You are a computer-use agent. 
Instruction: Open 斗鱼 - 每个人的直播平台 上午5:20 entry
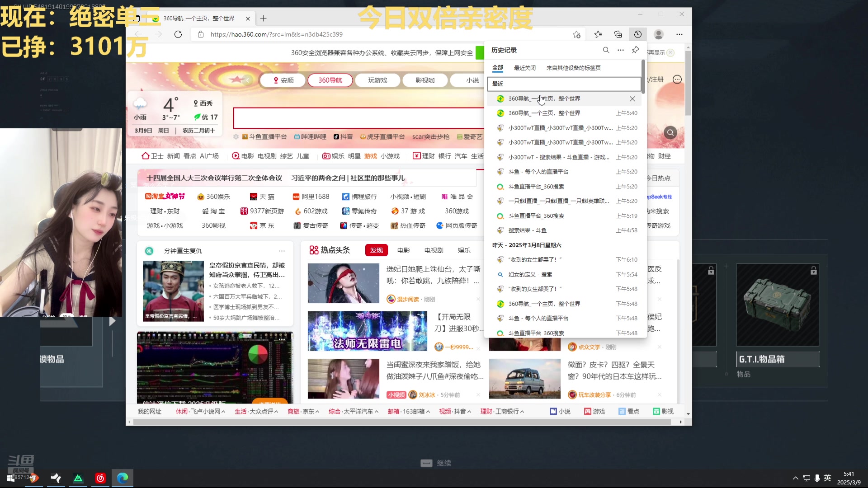pyautogui.click(x=565, y=172)
